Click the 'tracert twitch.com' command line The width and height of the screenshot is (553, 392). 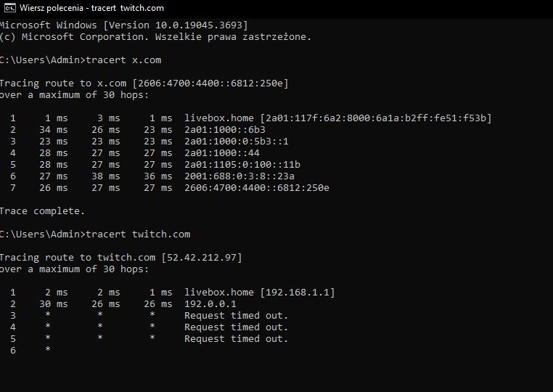[137, 234]
